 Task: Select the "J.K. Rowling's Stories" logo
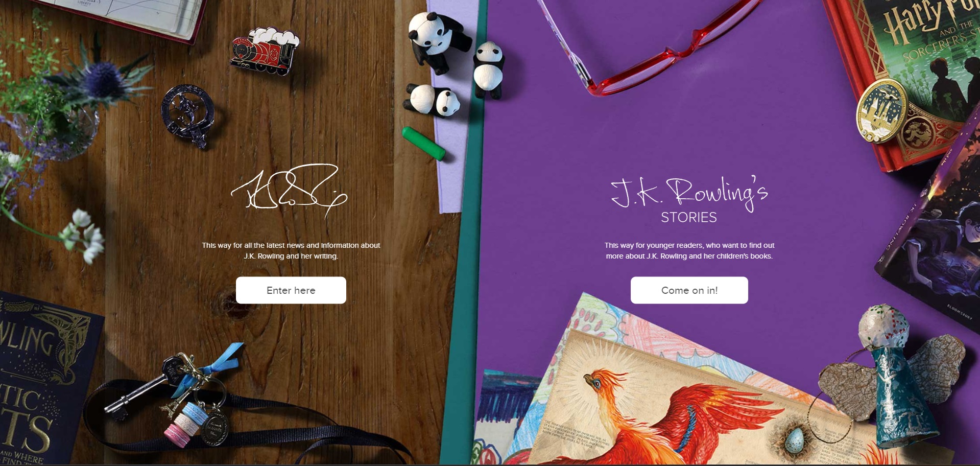click(x=689, y=200)
